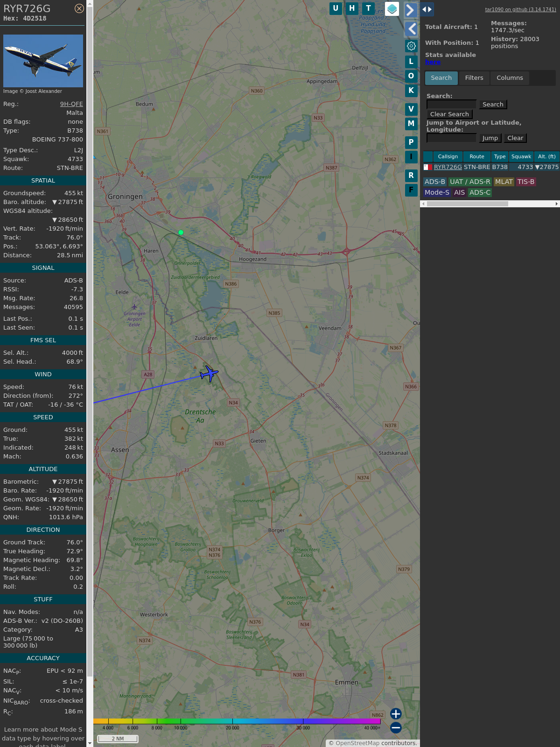Click the Clear Search button
Viewport: 560px width, 747px height.
tap(449, 114)
